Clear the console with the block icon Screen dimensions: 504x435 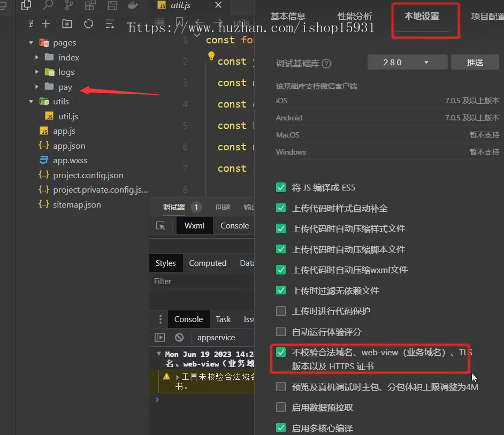(179, 337)
